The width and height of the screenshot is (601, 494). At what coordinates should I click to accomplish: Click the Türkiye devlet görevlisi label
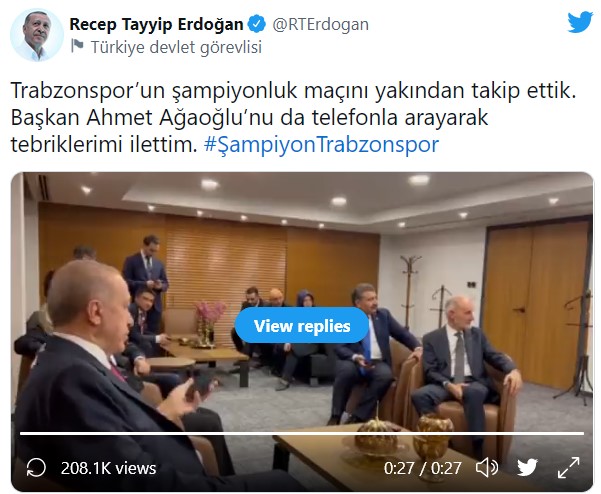coord(176,48)
